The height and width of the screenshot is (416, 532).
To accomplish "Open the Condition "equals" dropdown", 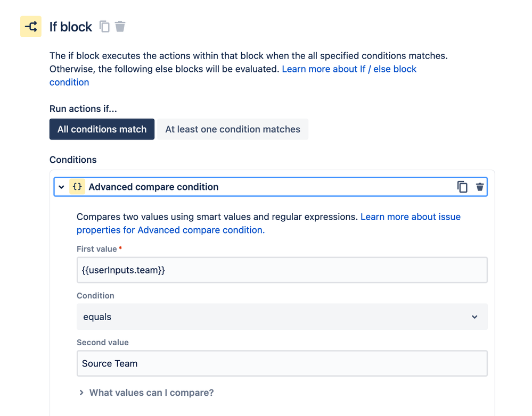I will coord(282,317).
